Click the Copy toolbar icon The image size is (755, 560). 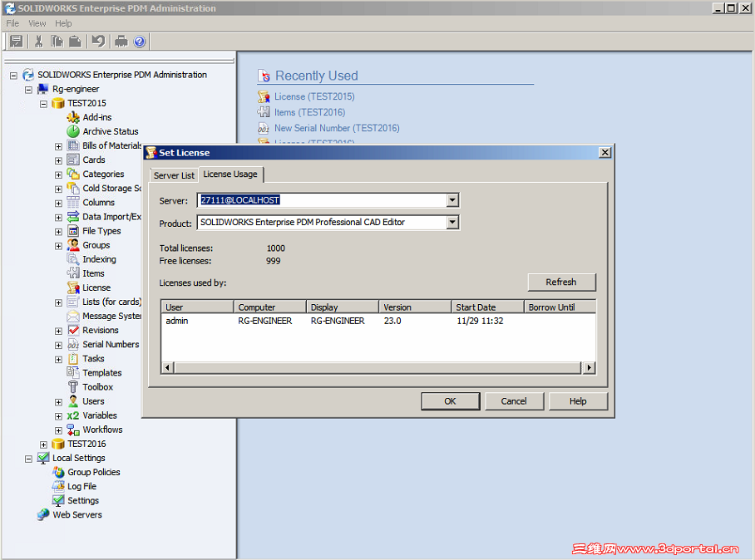(x=57, y=42)
